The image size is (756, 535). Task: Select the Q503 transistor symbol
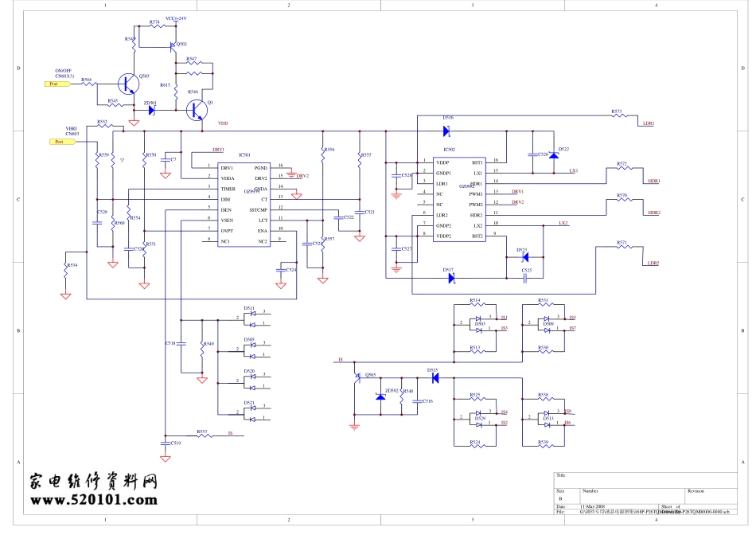point(127,83)
